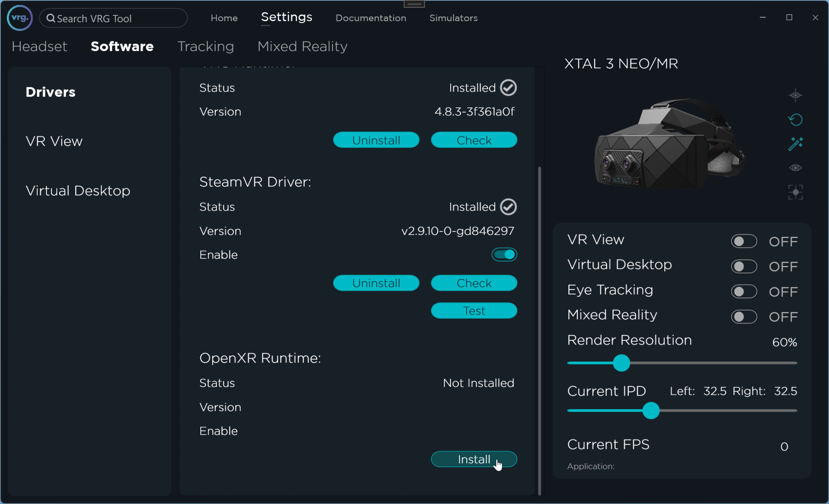This screenshot has height=504, width=829.
Task: Click the eye preview icon beside the headset
Action: tap(795, 167)
